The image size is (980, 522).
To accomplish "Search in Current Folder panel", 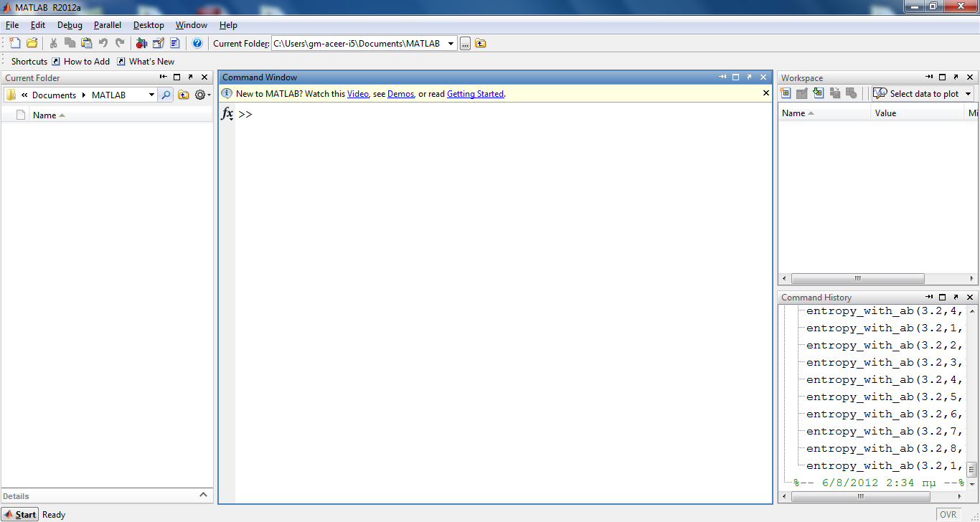I will (x=166, y=95).
